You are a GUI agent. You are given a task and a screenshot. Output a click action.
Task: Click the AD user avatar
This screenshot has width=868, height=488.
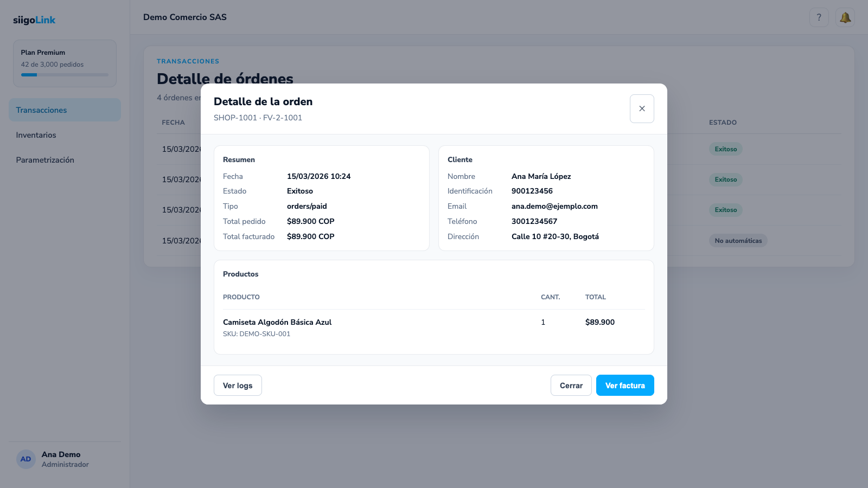26,459
